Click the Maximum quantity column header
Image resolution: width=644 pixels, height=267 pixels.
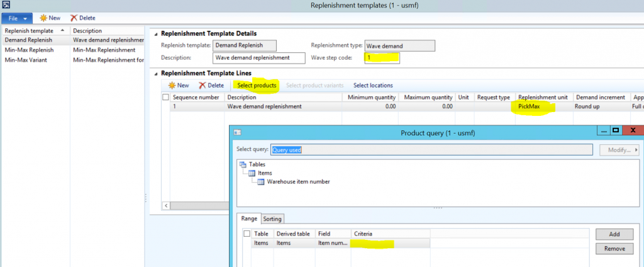[427, 98]
